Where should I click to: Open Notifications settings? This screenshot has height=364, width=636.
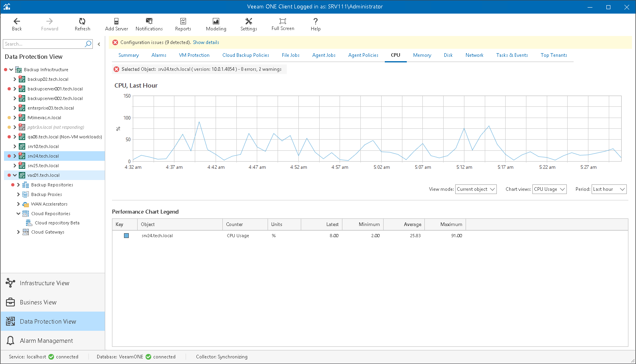coord(149,24)
